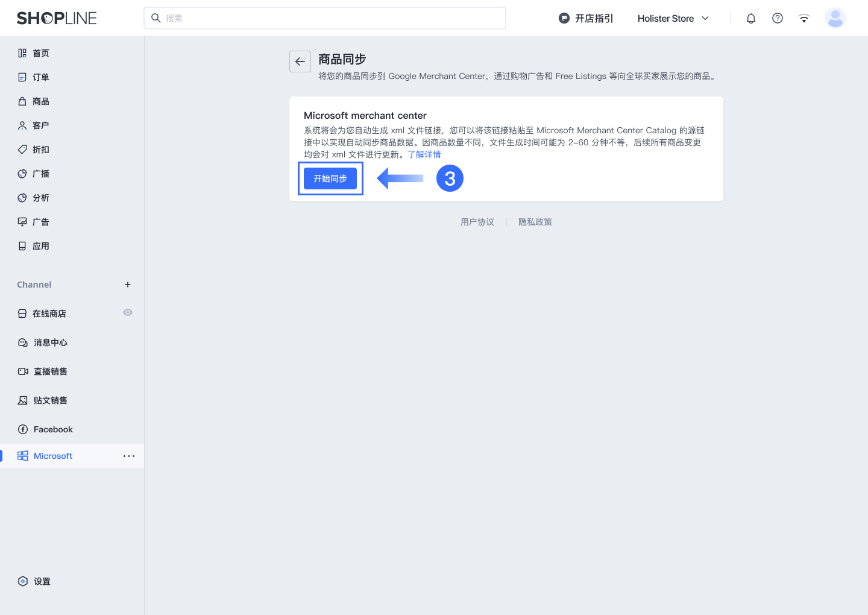Preview online store via eye icon
Screen dimensions: 868x615
[x=128, y=312]
